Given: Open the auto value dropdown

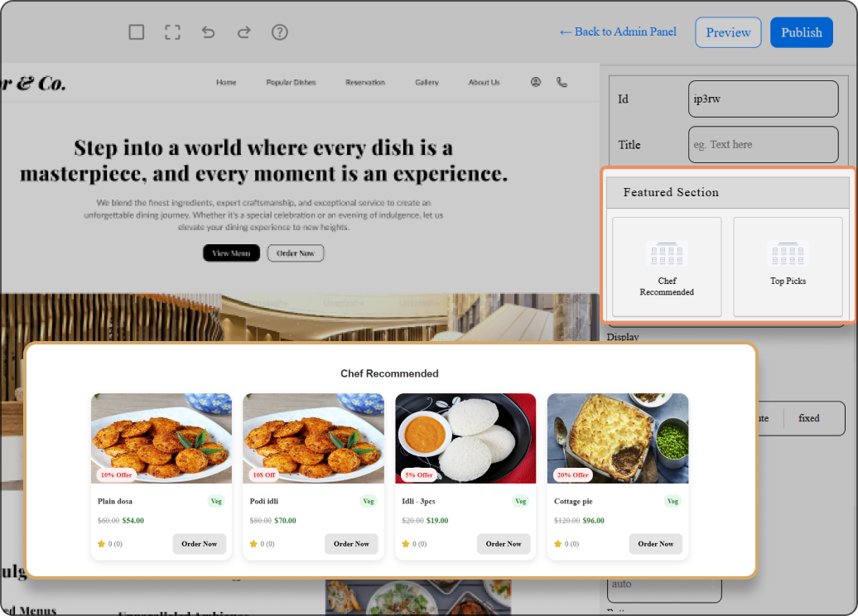Looking at the screenshot, I should click(664, 585).
